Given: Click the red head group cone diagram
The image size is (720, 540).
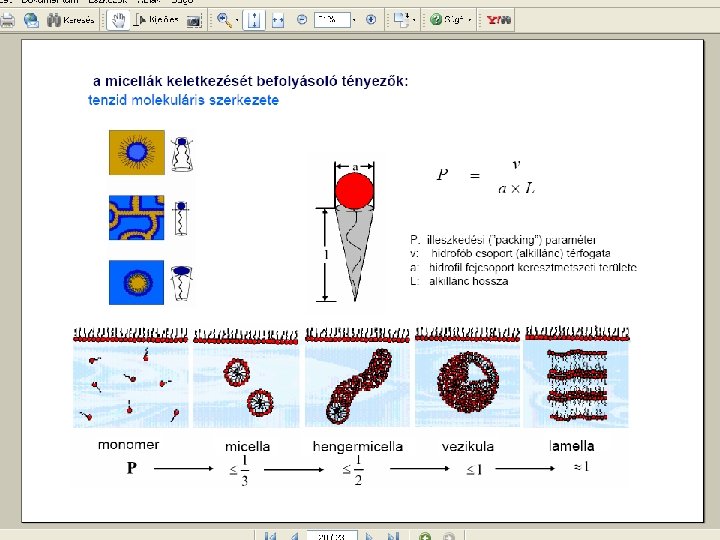Looking at the screenshot, I should [354, 231].
